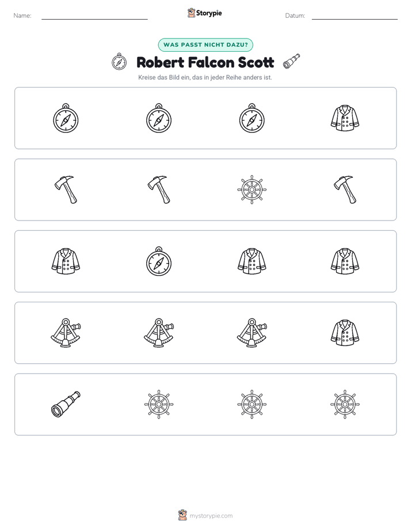Image resolution: width=411 pixels, height=532 pixels.
Task: Select the ship wheel in the hammer row
Action: tap(252, 189)
